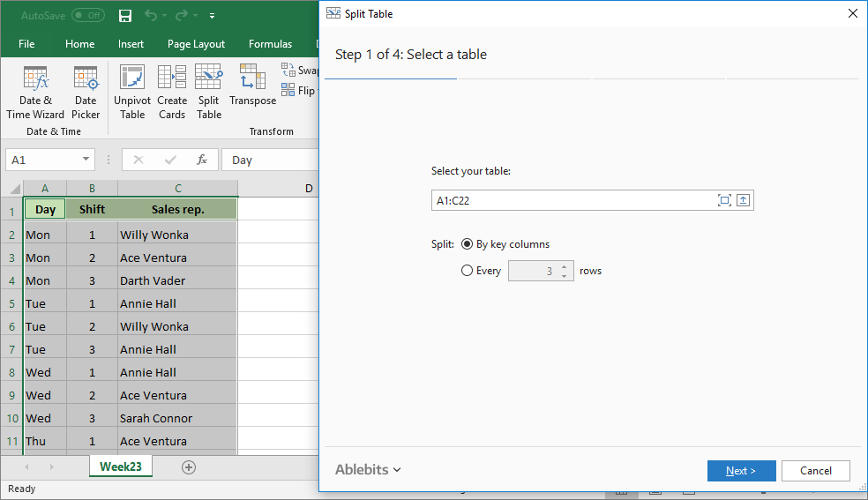Open Customize Quick Access Toolbar arrow

coord(212,16)
